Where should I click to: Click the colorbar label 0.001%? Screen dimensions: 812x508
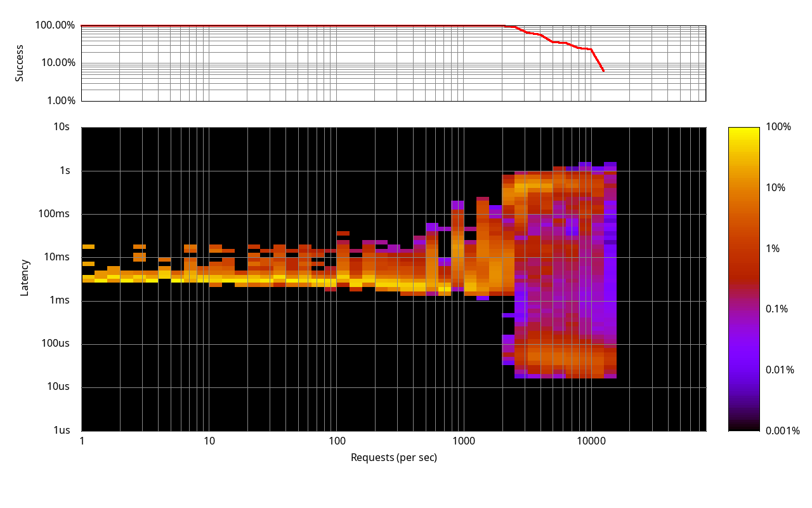783,431
